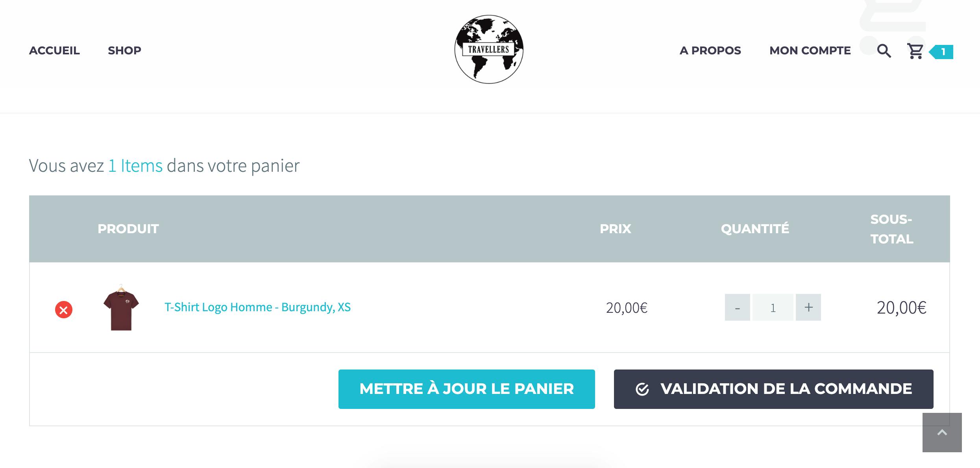The image size is (980, 468).
Task: Click Validation de la commande button
Action: tap(774, 389)
